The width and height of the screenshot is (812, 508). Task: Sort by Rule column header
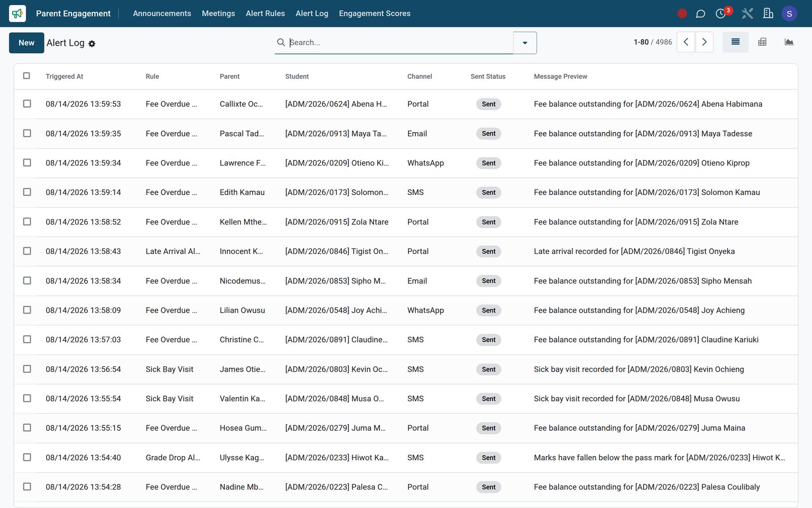(152, 76)
